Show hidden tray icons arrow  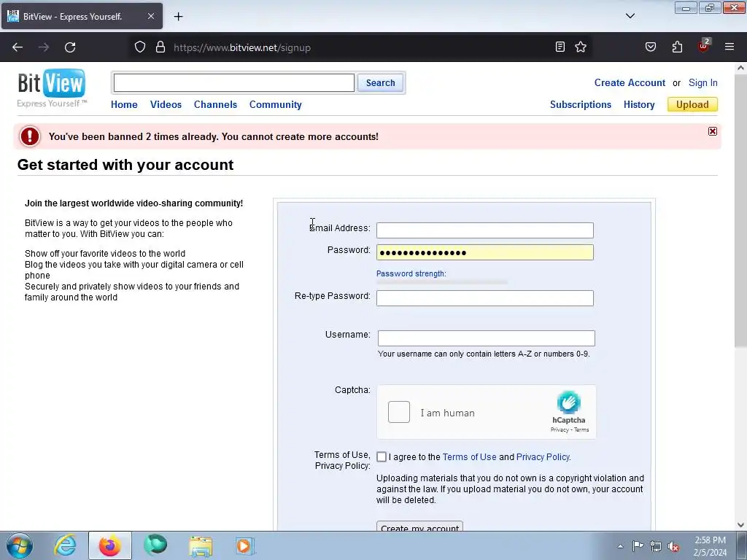click(x=620, y=546)
